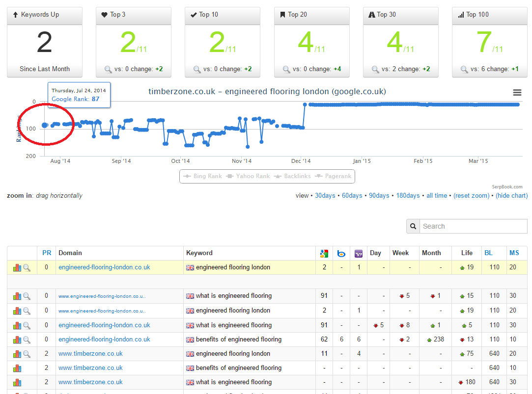Click the magnifier icon beside the Search box
Screen dimensions: 532x394
pos(413,226)
